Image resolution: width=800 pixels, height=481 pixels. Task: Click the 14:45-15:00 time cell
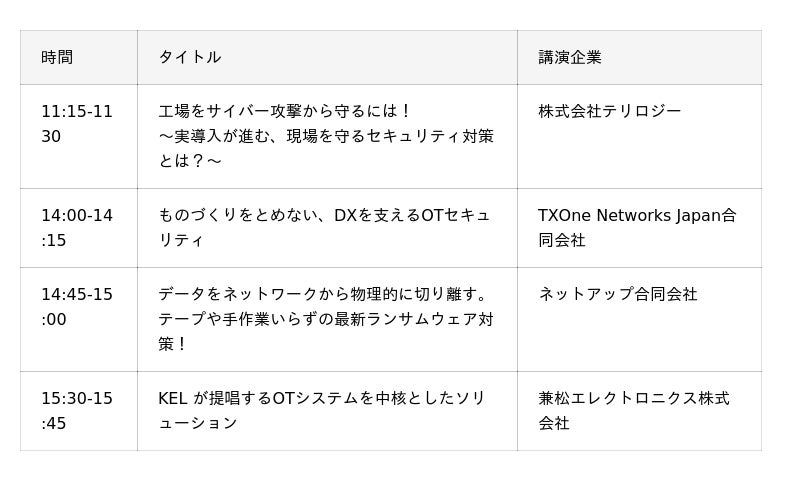point(77,307)
